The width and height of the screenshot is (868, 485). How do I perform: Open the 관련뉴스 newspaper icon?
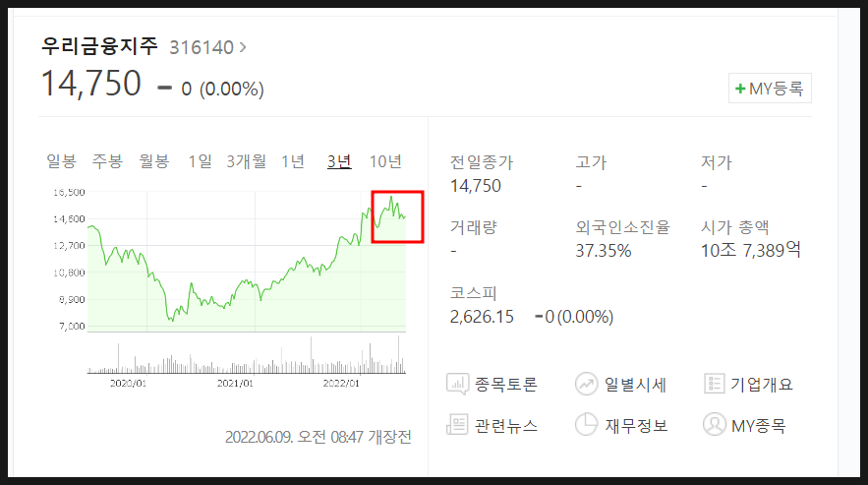(x=457, y=425)
